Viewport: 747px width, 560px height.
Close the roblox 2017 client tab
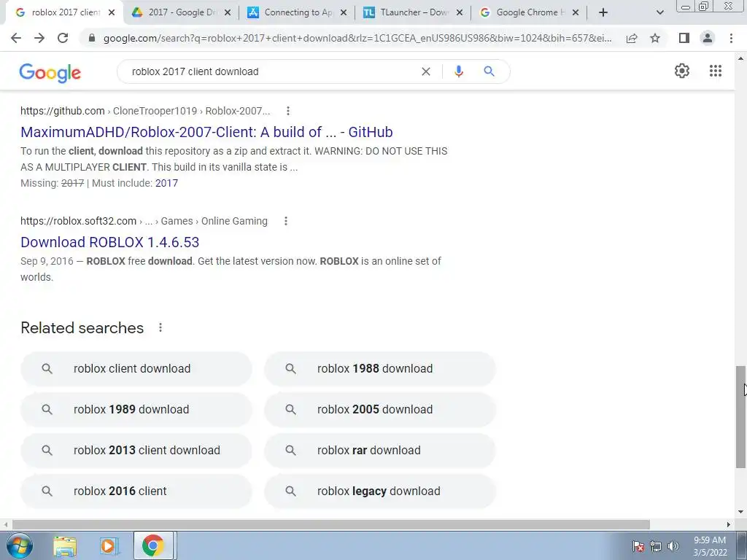point(112,13)
